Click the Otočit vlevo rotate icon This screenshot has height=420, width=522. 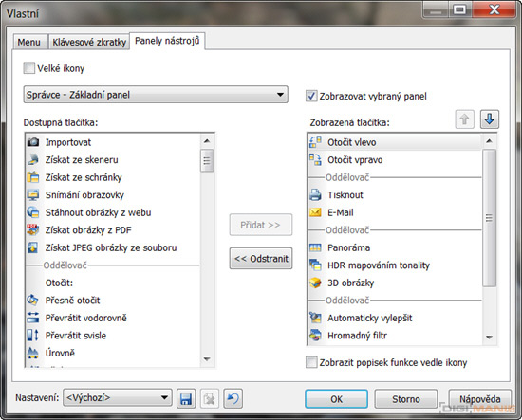tap(315, 142)
